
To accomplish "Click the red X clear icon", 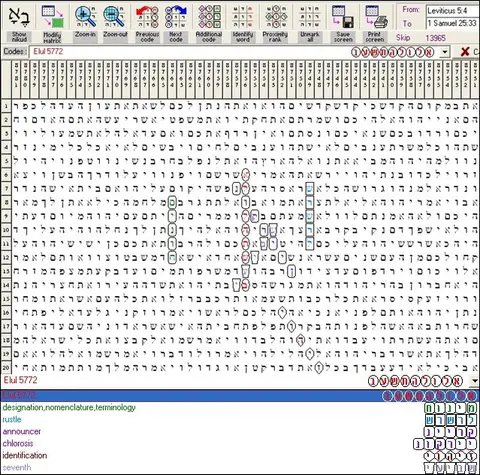I will 465,51.
